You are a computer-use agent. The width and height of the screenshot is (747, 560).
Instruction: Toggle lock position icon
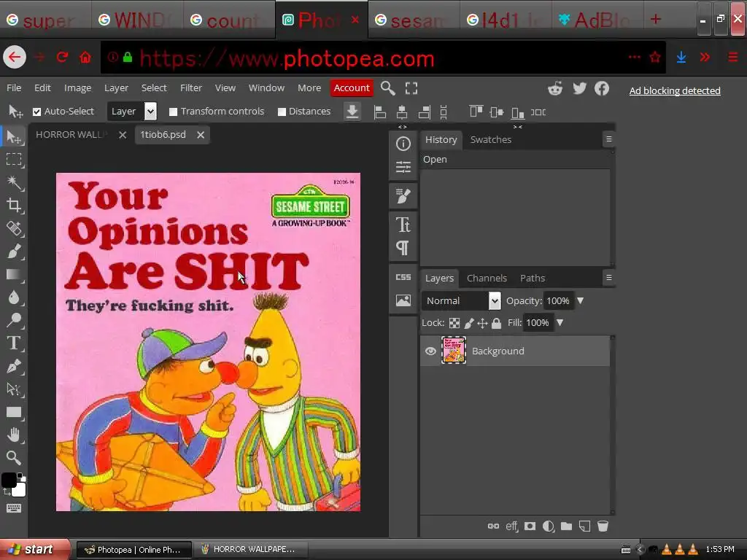482,323
